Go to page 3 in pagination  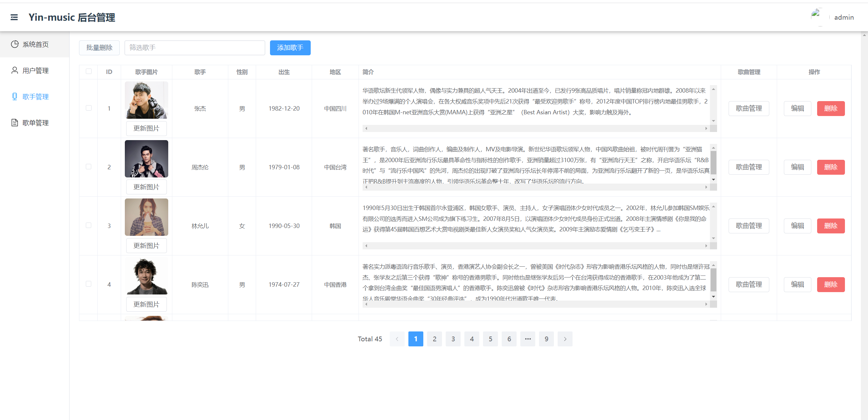point(453,339)
